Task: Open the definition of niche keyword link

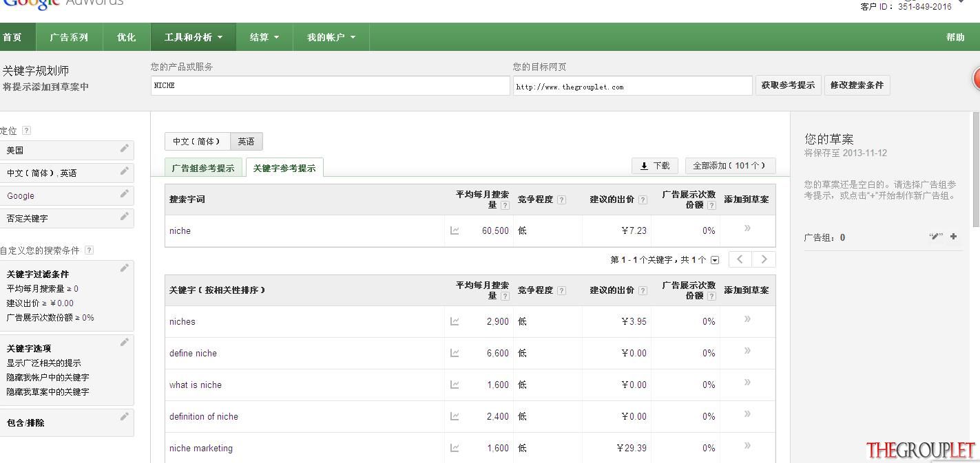Action: click(204, 416)
